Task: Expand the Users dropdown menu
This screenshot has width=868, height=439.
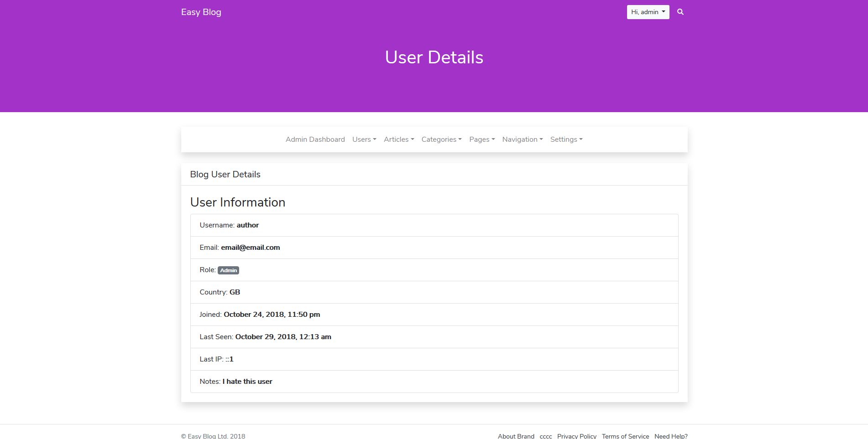Action: point(364,139)
